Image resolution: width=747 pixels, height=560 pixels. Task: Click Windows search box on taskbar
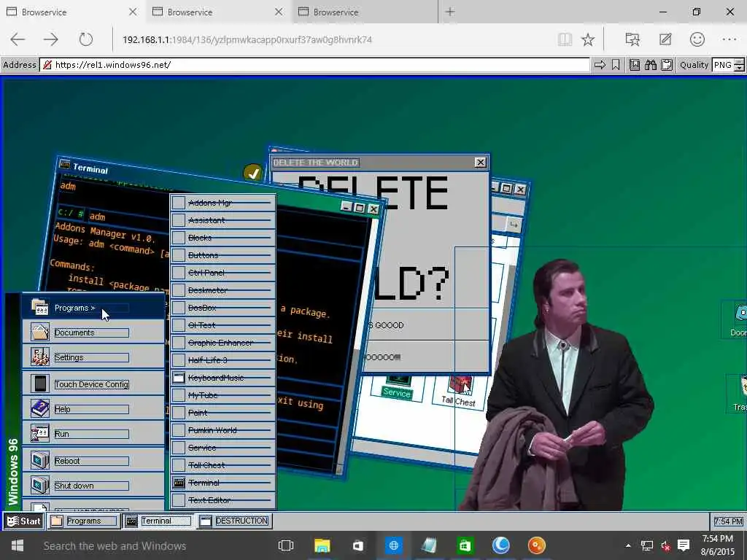point(150,545)
